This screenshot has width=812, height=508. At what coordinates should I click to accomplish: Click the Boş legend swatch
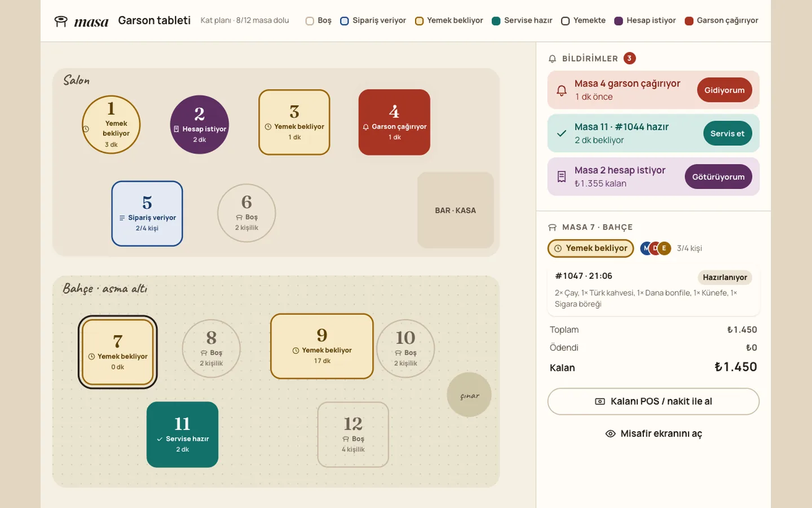[x=310, y=21]
